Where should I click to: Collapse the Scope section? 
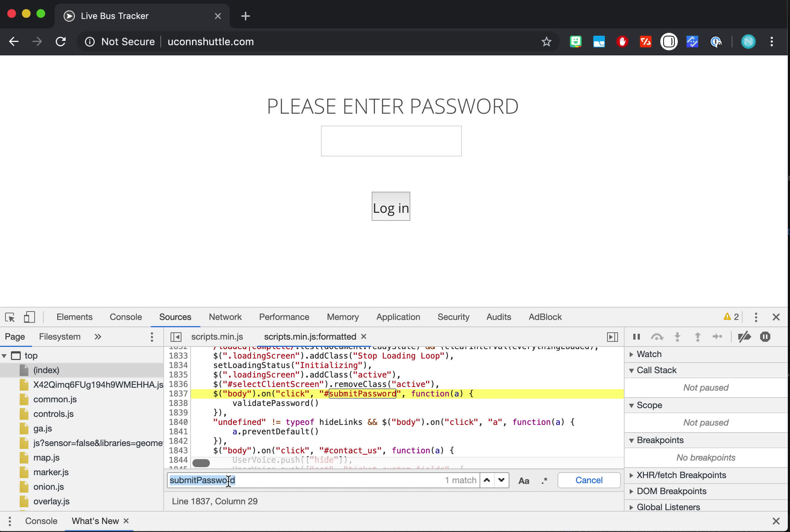click(631, 405)
